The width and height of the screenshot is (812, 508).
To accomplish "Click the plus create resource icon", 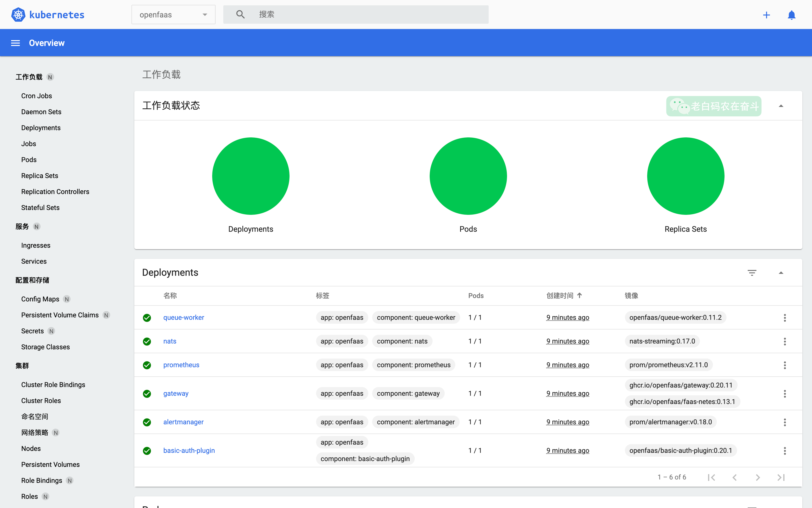I will click(x=766, y=15).
